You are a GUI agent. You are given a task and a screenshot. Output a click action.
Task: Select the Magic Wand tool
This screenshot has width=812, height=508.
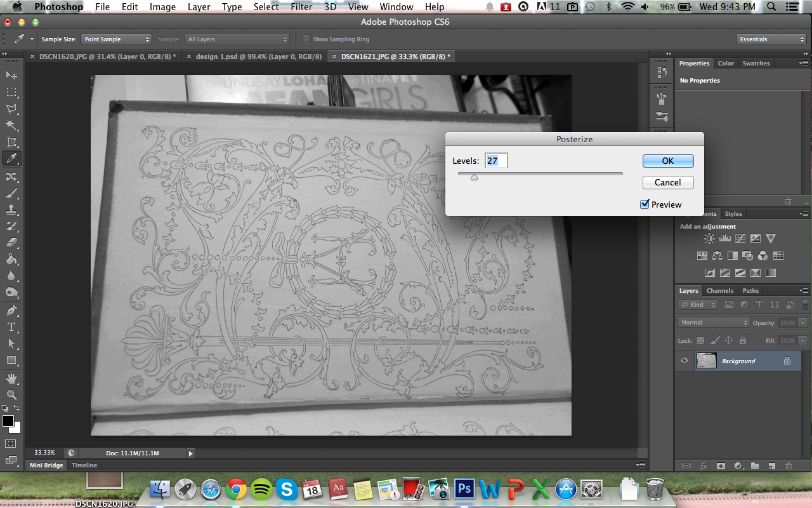[11, 125]
